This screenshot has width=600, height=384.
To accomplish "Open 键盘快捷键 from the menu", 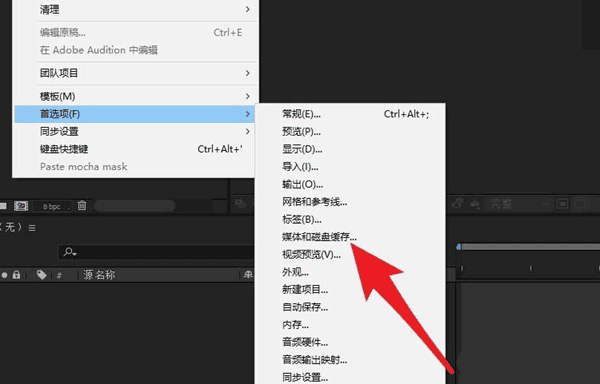I will 135,149.
